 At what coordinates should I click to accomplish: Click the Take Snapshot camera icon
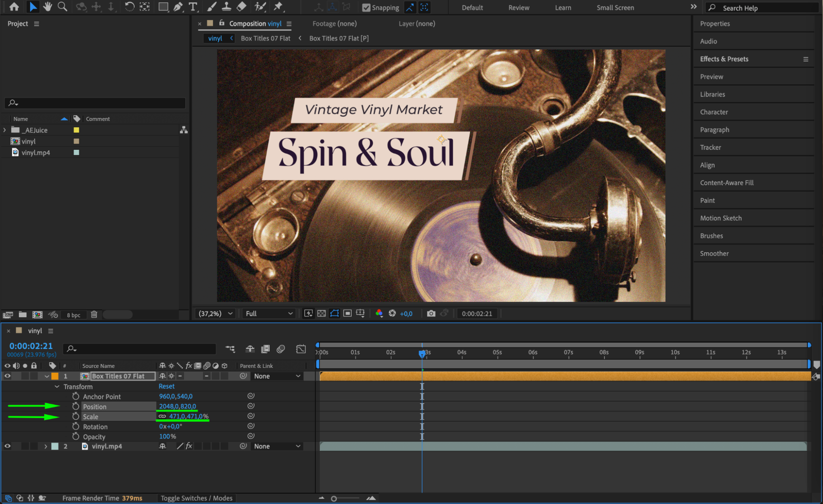(431, 314)
